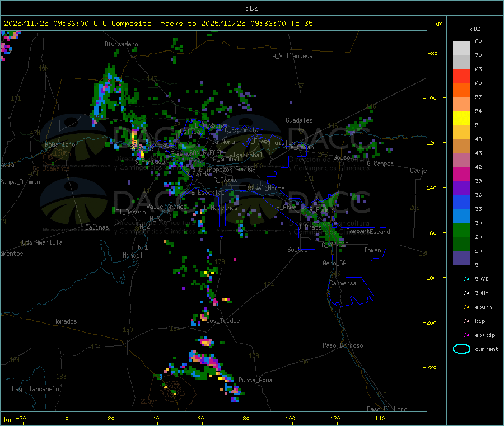The height and width of the screenshot is (426, 504).
Task: Click the C_Campos place label
Action: [380, 163]
